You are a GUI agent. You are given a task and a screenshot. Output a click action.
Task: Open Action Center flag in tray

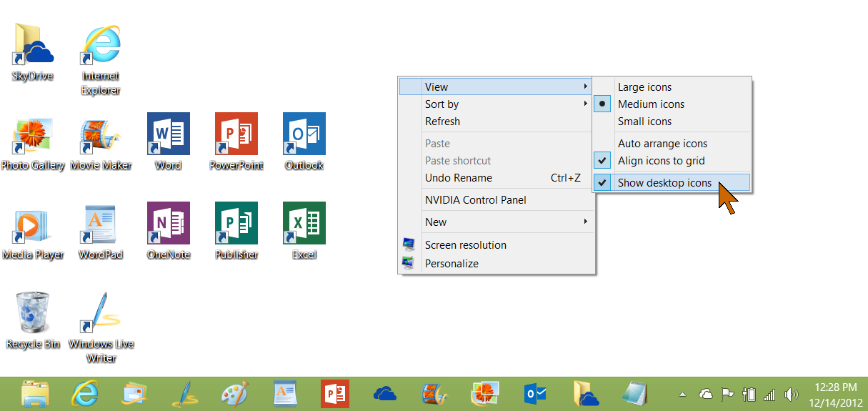click(x=727, y=395)
